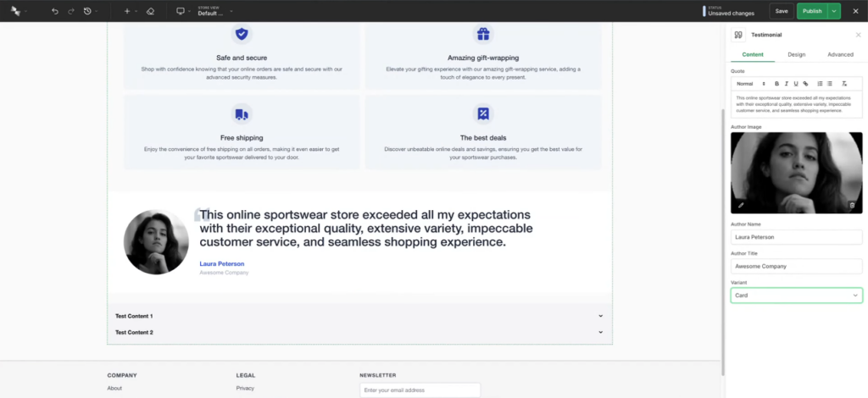Click the Safe and secure shield icon
The image size is (868, 398).
point(242,34)
